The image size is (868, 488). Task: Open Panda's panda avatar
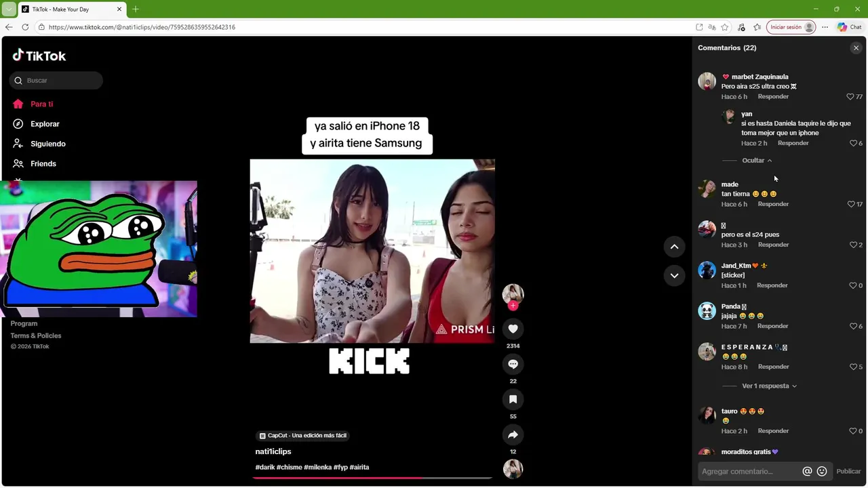pos(707,311)
